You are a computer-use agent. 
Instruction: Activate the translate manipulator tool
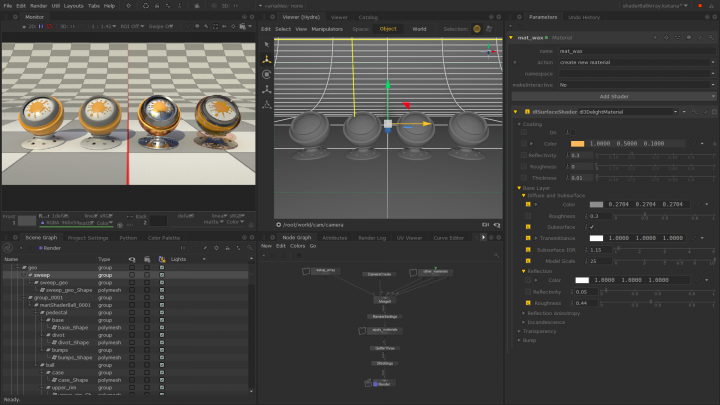pos(266,59)
